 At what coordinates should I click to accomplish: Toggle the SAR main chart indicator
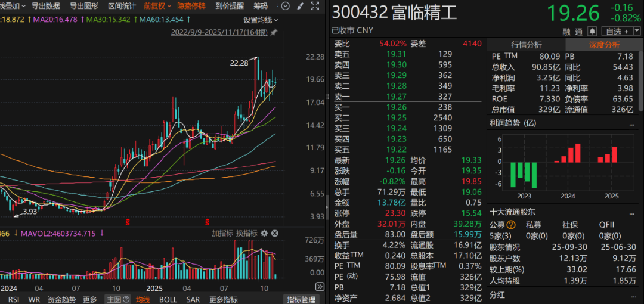click(x=193, y=299)
